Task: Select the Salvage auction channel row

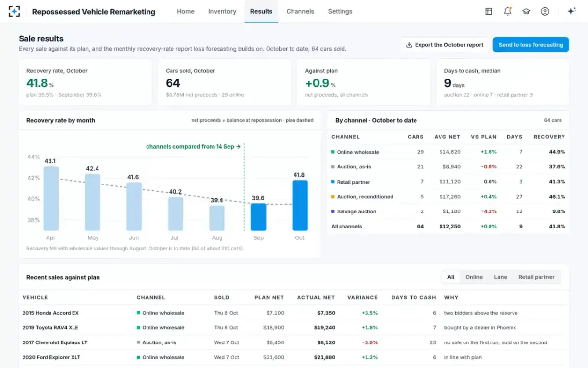Action: (448, 212)
